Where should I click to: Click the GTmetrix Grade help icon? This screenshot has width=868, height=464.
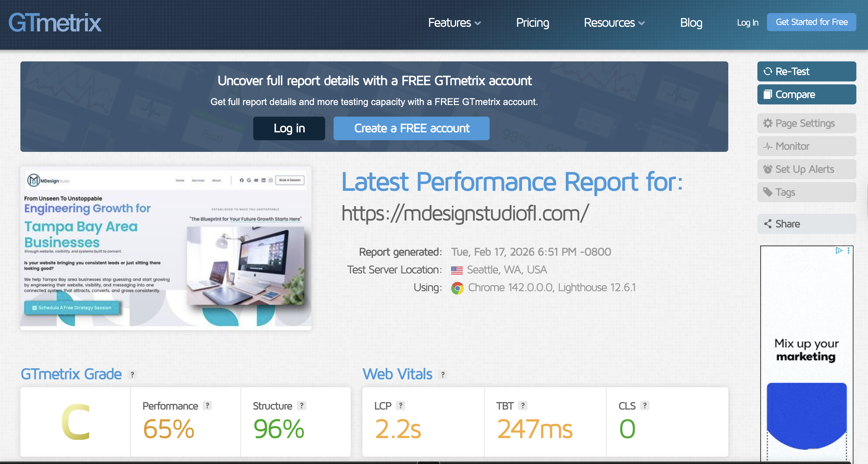[132, 374]
